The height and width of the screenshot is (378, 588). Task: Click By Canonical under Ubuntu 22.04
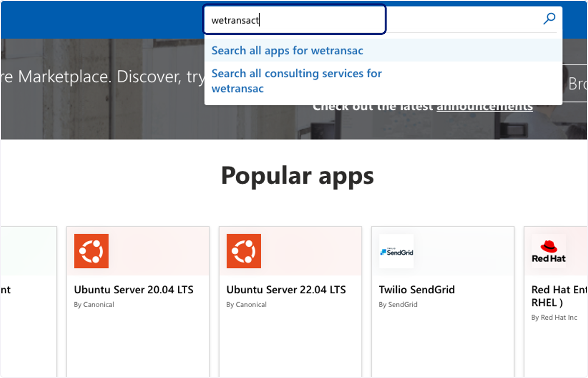click(246, 305)
